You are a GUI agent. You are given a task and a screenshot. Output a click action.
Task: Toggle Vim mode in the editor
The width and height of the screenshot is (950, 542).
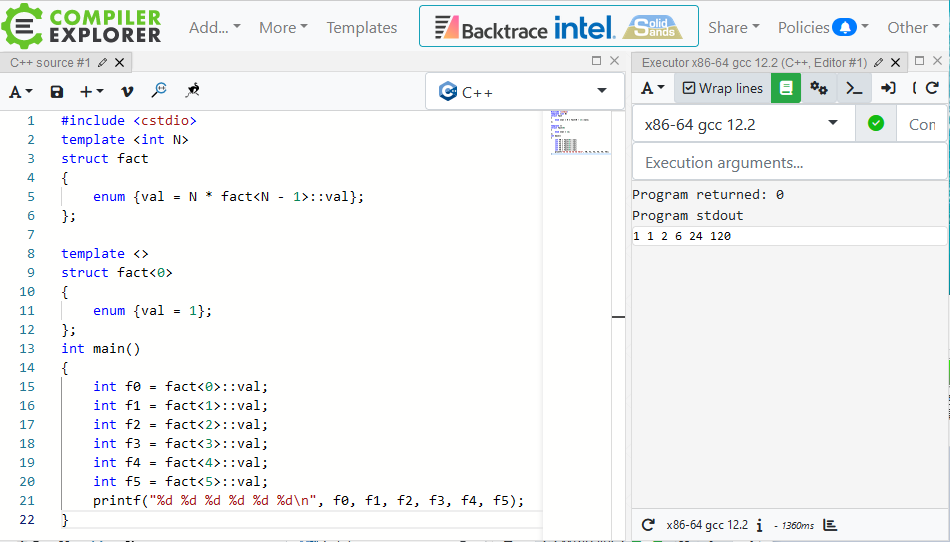point(127,92)
